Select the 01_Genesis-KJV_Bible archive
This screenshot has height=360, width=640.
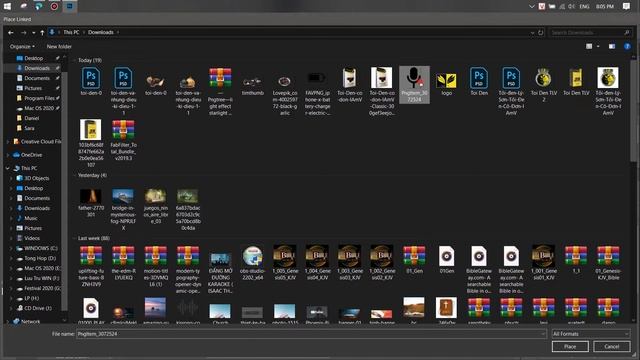click(608, 263)
